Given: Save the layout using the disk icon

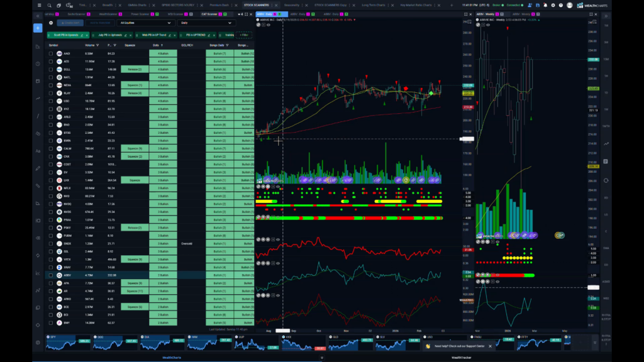Looking at the screenshot, I should click(538, 5).
